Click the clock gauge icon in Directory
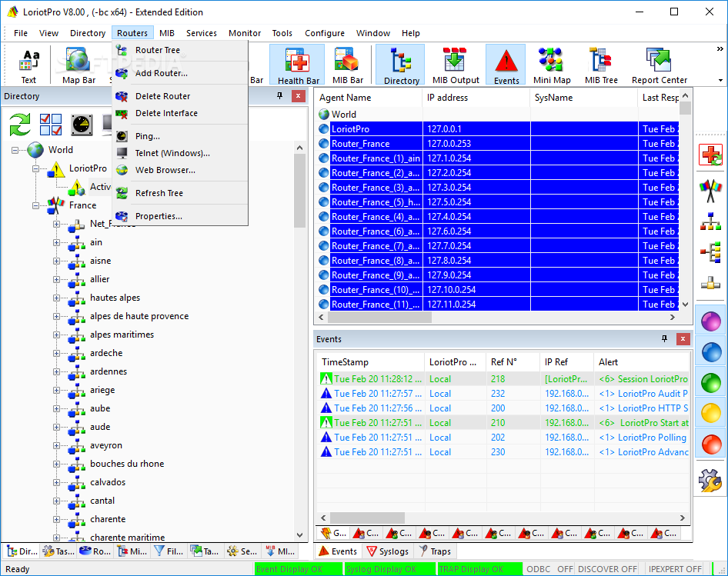This screenshot has height=576, width=728. tap(82, 125)
